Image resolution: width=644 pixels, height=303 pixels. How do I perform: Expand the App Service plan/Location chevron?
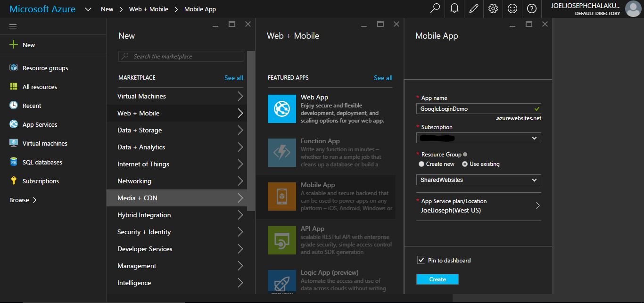click(x=538, y=205)
